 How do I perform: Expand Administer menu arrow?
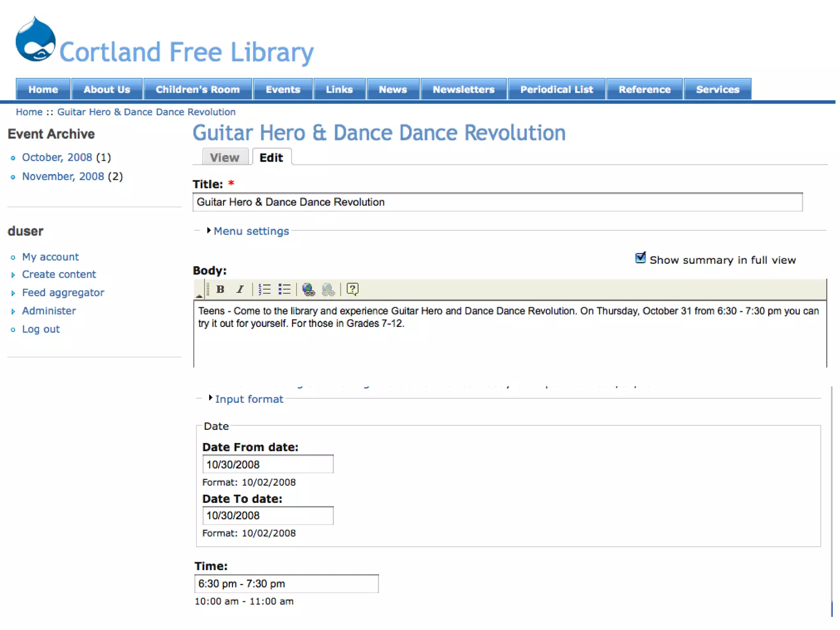(x=13, y=312)
